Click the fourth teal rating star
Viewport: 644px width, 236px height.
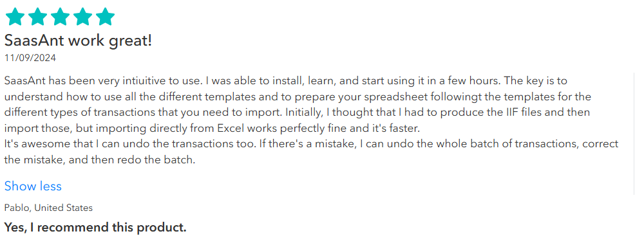tap(82, 17)
